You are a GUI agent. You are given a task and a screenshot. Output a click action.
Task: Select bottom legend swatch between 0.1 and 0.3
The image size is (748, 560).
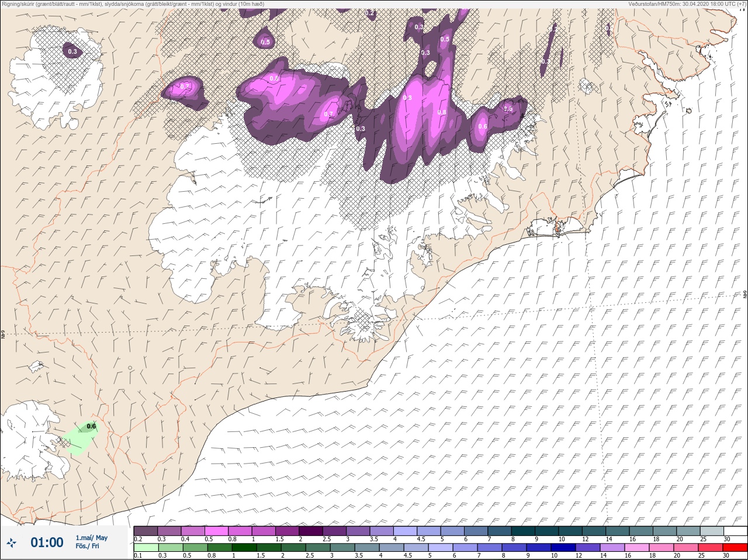pyautogui.click(x=146, y=548)
